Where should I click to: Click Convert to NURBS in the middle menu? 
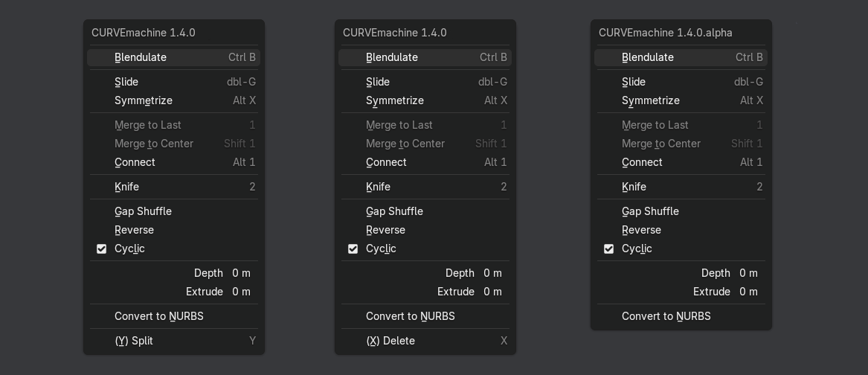425,316
